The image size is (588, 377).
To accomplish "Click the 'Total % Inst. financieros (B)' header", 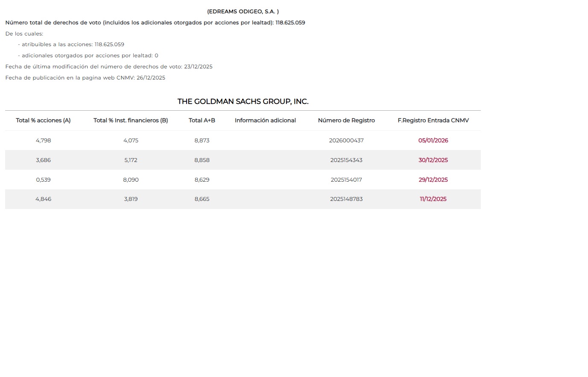I will [131, 121].
